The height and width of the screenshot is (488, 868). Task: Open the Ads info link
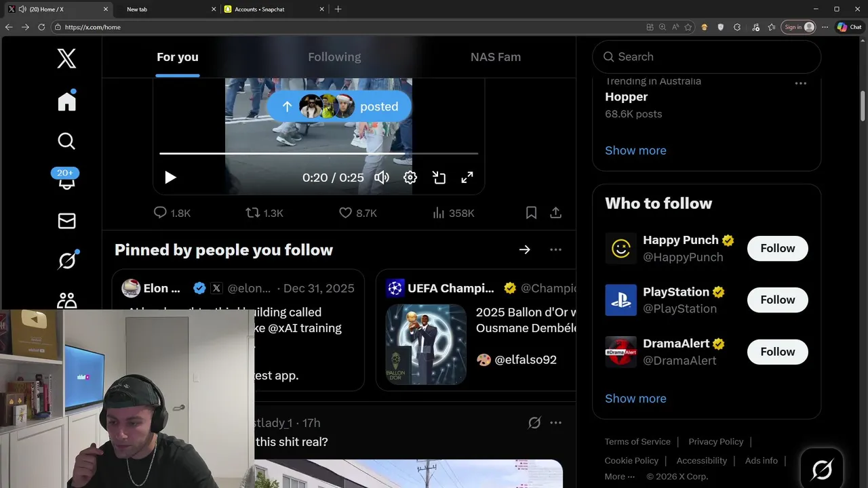point(762,460)
